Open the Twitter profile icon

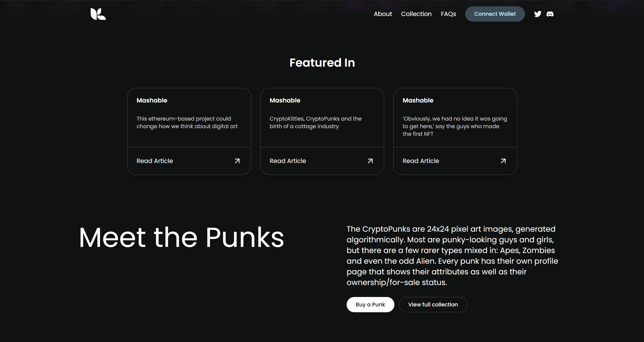click(x=537, y=14)
